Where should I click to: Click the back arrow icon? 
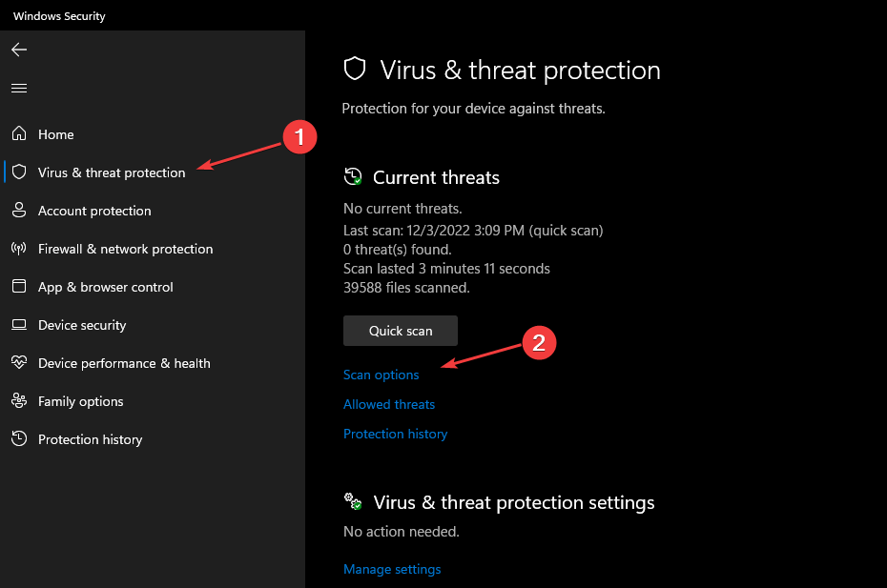[19, 50]
